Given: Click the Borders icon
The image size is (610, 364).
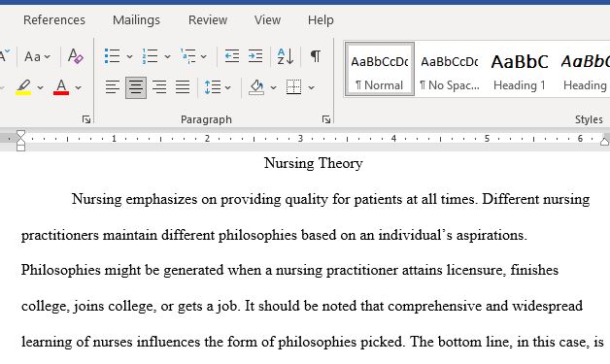Looking at the screenshot, I should tap(293, 87).
